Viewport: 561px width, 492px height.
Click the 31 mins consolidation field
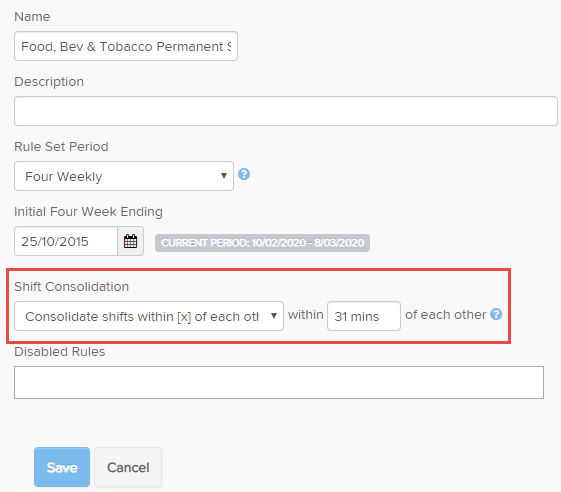pyautogui.click(x=364, y=316)
